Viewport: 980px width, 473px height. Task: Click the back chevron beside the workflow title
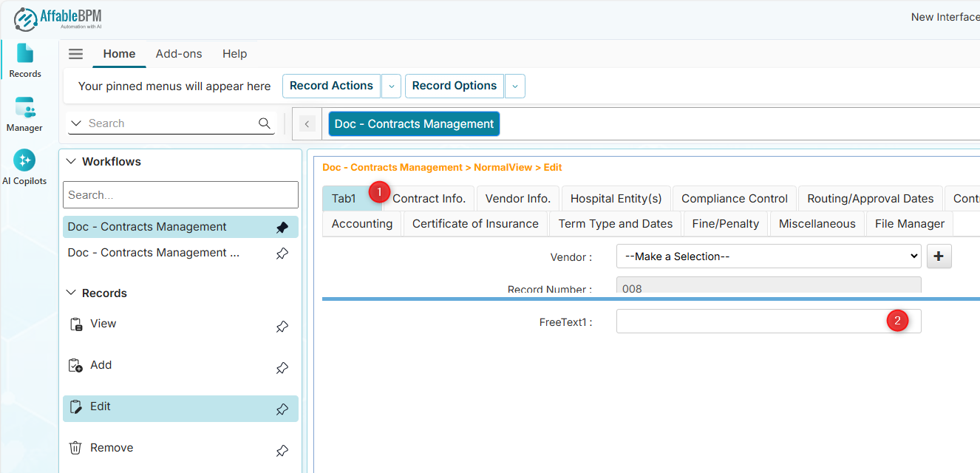[x=307, y=124]
